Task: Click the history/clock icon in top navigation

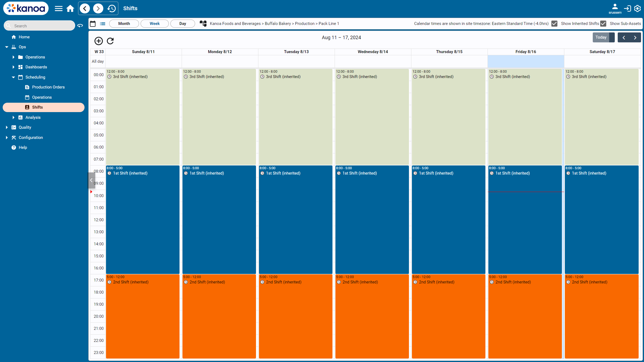Action: (x=112, y=8)
